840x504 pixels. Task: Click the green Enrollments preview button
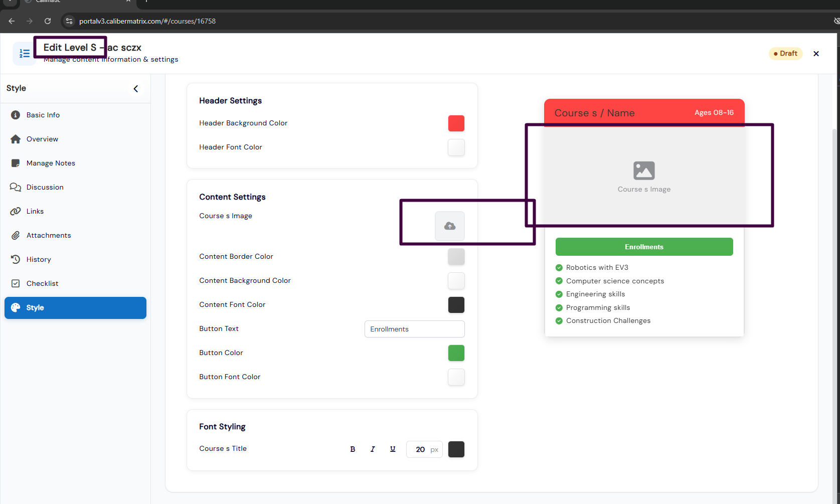coord(644,247)
